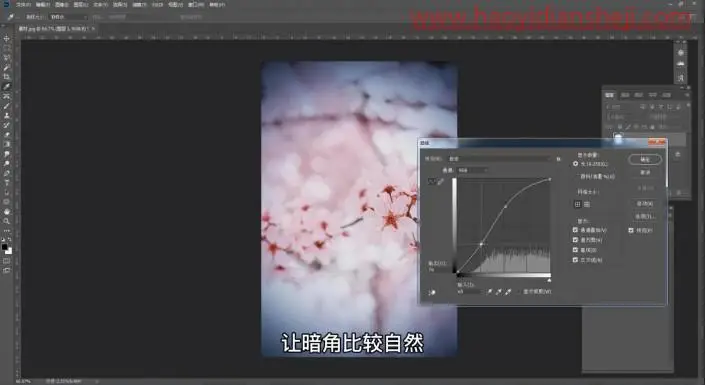The width and height of the screenshot is (705, 385).
Task: Open the File menu
Action: click(x=23, y=4)
